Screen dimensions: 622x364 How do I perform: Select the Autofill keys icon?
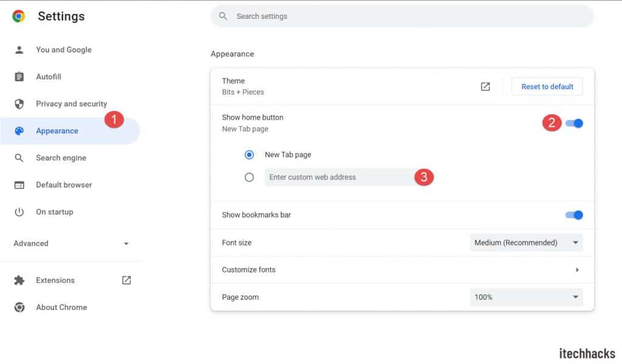pos(20,76)
